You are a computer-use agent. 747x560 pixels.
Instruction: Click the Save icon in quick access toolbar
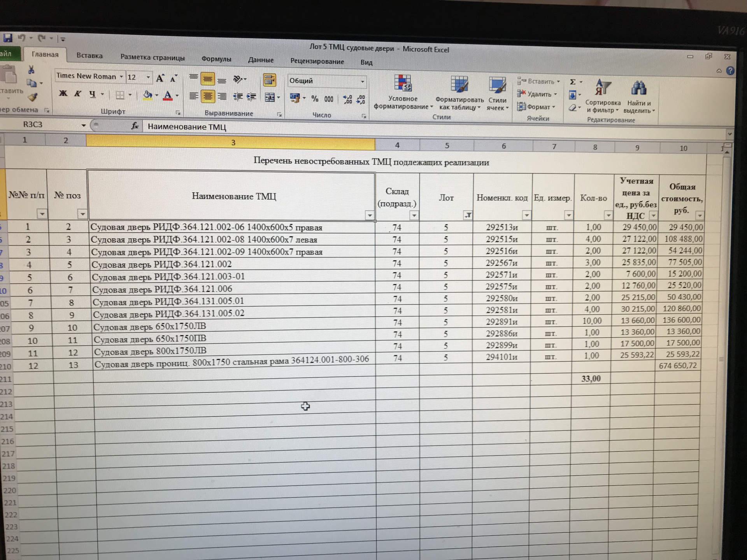pos(7,38)
